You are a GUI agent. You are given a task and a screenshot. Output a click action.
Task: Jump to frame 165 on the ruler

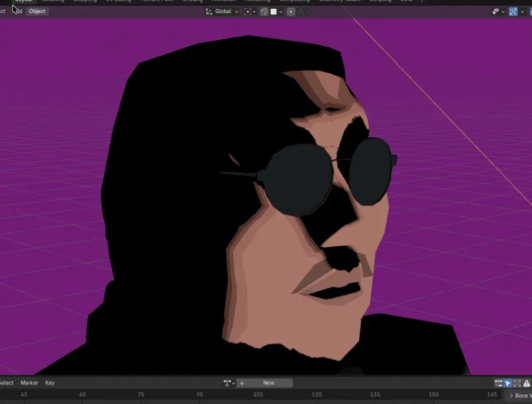492,395
